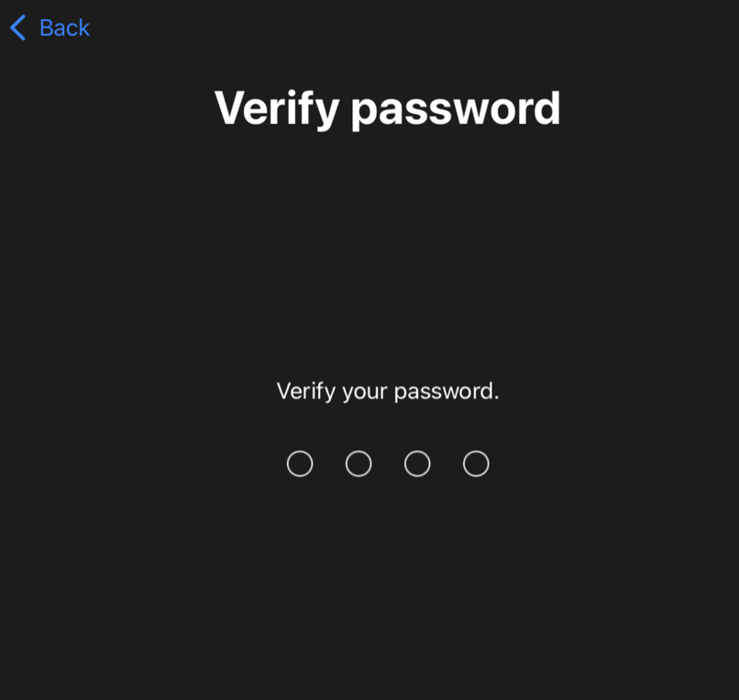Focus the leftmost PIN indicator dot

(x=300, y=463)
